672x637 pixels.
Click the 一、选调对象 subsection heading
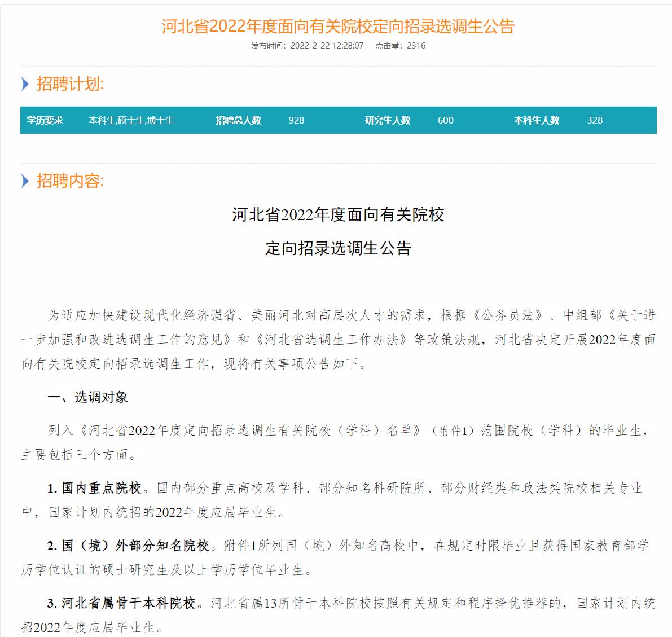click(87, 397)
